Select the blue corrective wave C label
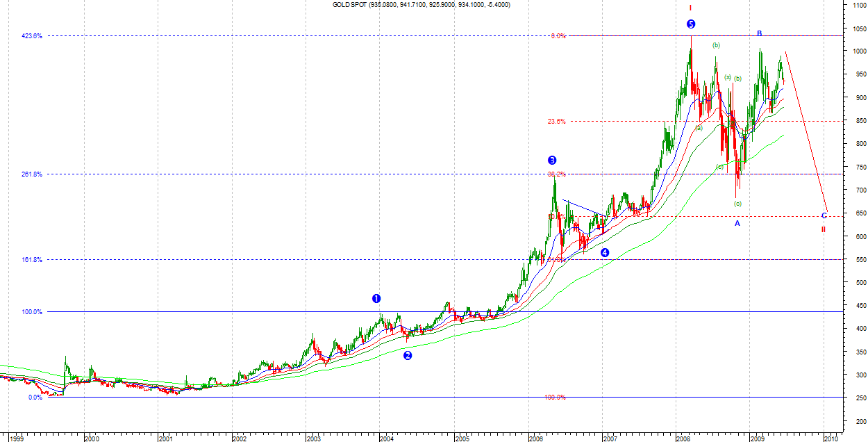This screenshot has height=442, width=868. 824,215
